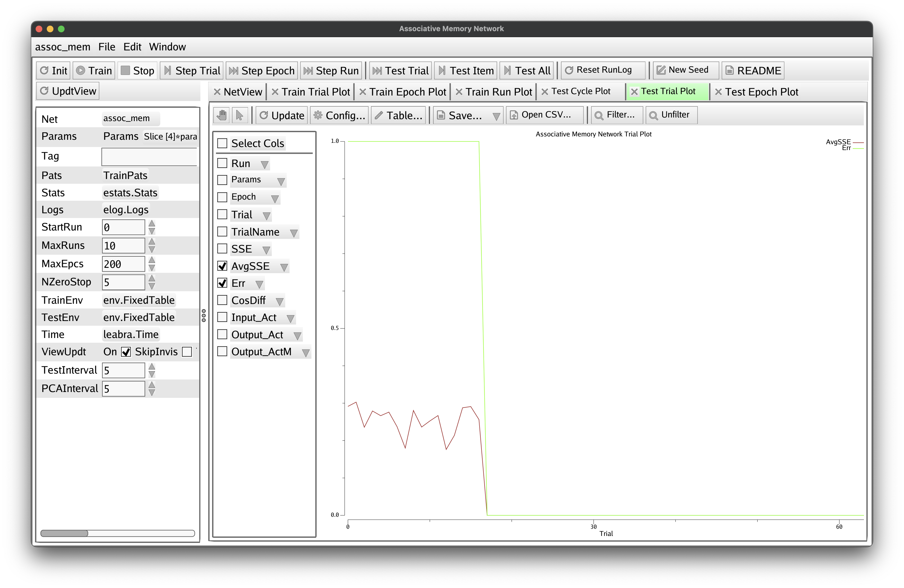Open the TrialName column dropdown arrow

tap(294, 233)
